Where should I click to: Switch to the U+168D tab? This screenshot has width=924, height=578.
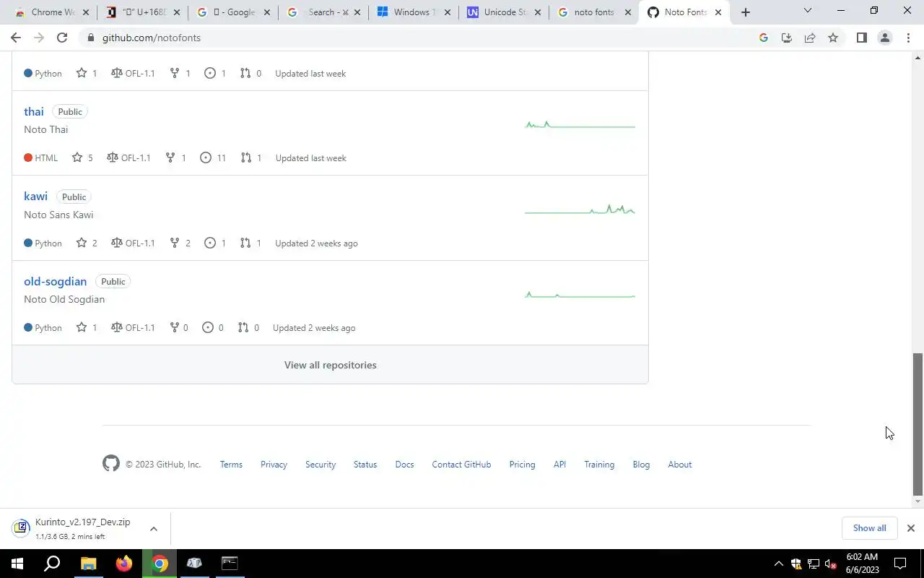(142, 12)
